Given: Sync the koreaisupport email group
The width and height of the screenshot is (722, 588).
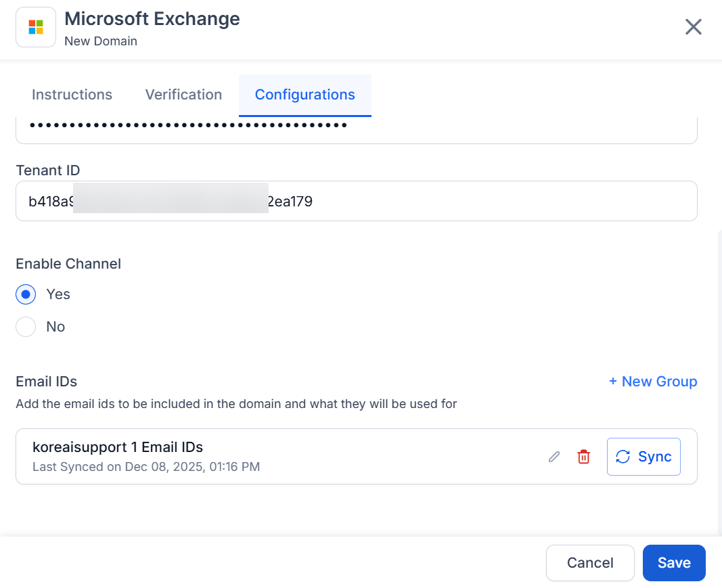Looking at the screenshot, I should 644,457.
